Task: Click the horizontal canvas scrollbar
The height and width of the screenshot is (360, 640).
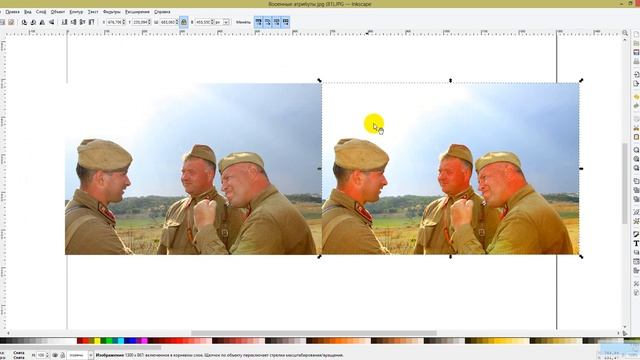Action: (313, 333)
